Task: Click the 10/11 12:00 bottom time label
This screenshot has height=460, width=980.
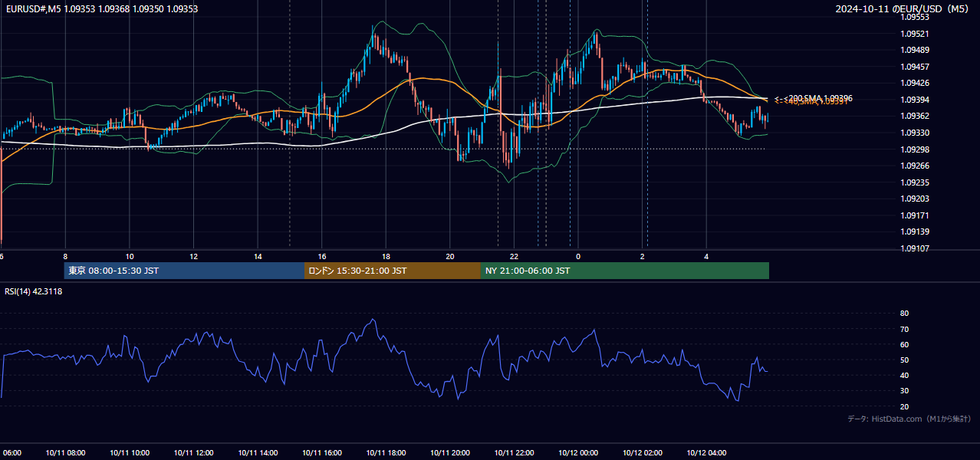Action: click(x=193, y=453)
